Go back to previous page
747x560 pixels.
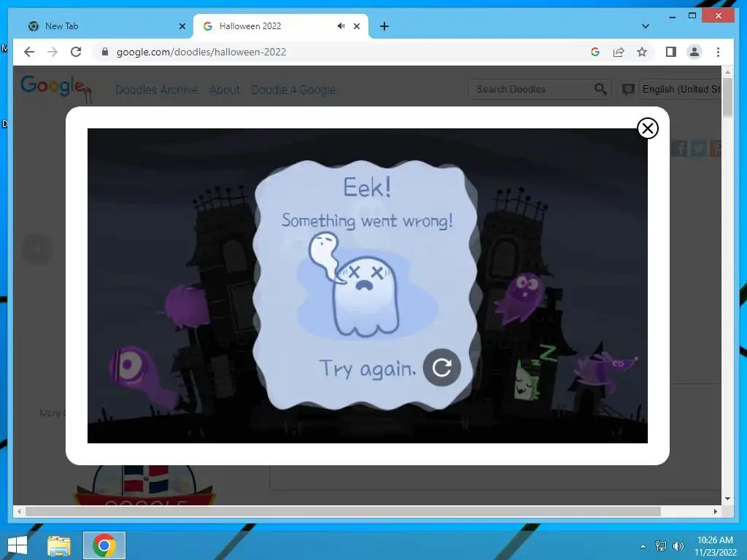pos(29,52)
